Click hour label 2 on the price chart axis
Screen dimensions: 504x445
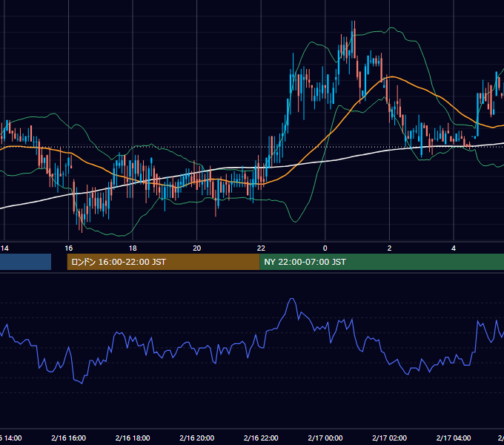tap(389, 248)
